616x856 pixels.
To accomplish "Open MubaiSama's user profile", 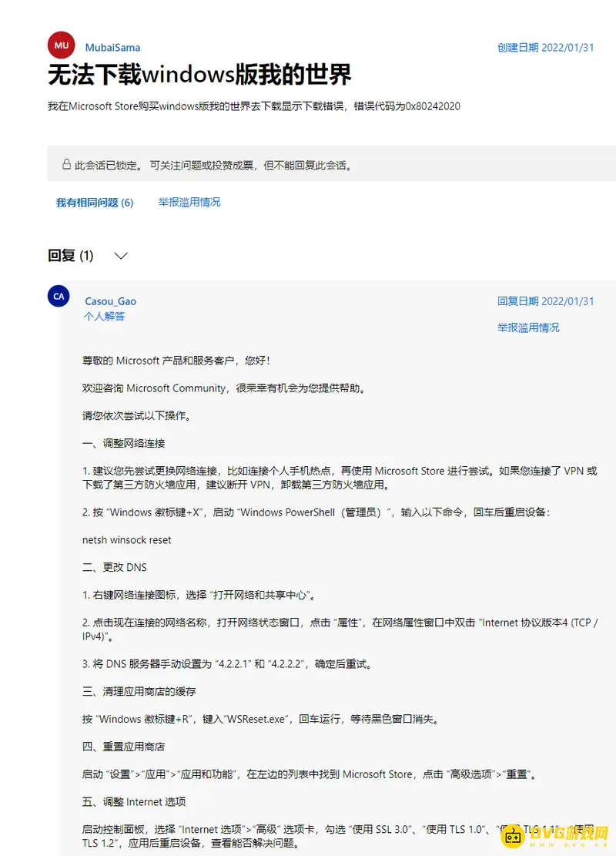I will coord(112,47).
